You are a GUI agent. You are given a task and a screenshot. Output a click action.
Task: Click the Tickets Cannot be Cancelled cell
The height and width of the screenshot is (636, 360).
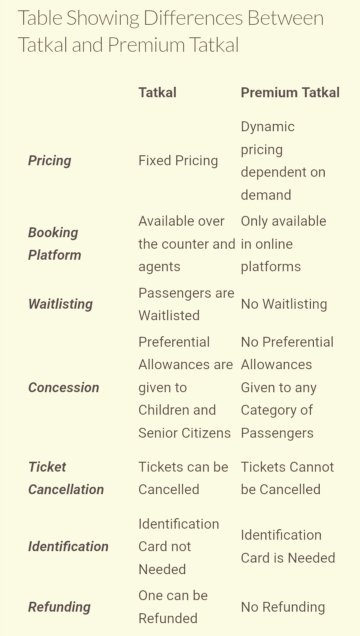[287, 478]
